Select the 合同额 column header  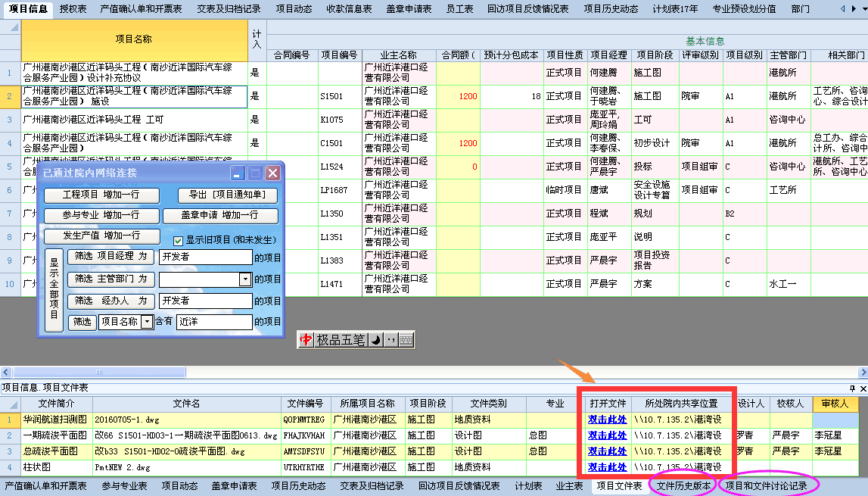[459, 55]
